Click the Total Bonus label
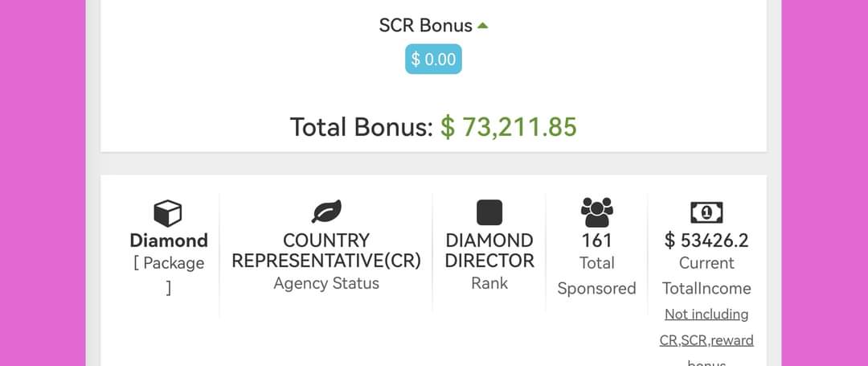The height and width of the screenshot is (366, 868). pos(361,127)
